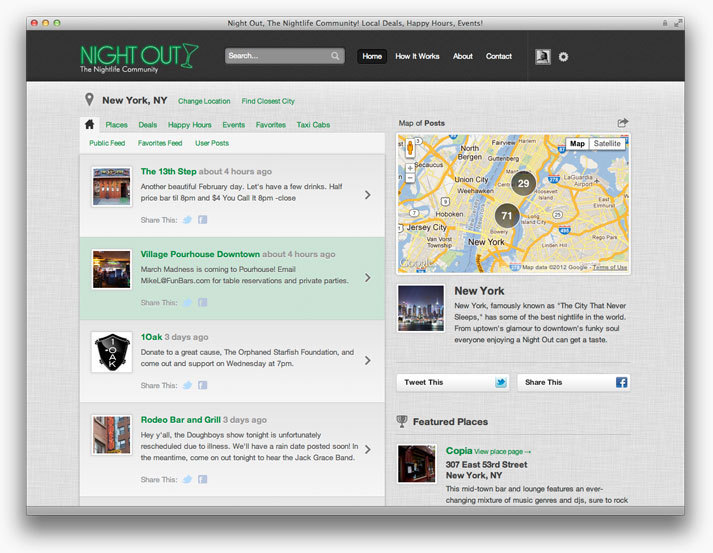713x553 pixels.
Task: Click the Rodeo Bar thumbnail image
Action: [x=111, y=435]
